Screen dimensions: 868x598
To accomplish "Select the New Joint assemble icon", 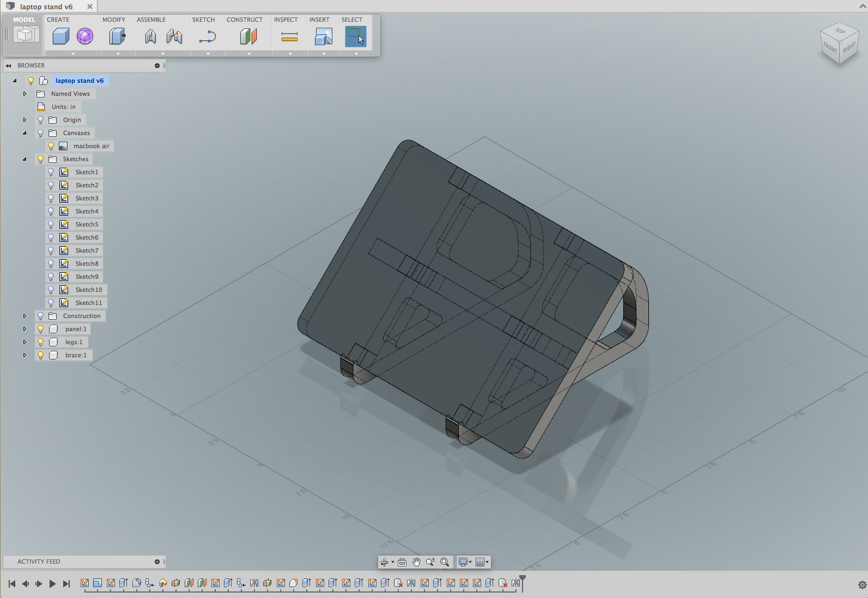I will click(x=150, y=36).
